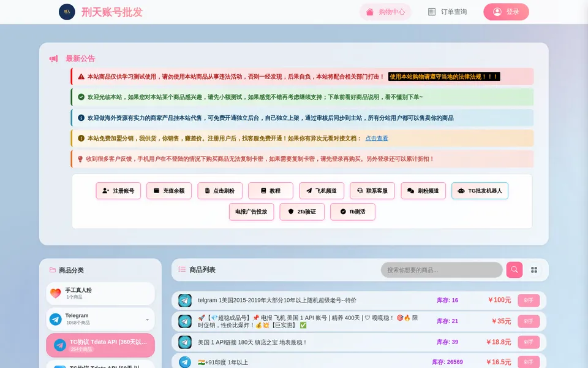
Task: Click the site logo avatar
Action: tap(67, 12)
